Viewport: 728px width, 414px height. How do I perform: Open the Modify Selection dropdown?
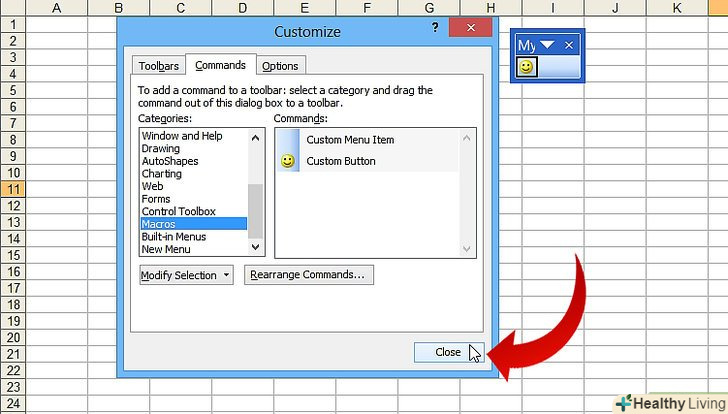click(x=186, y=275)
